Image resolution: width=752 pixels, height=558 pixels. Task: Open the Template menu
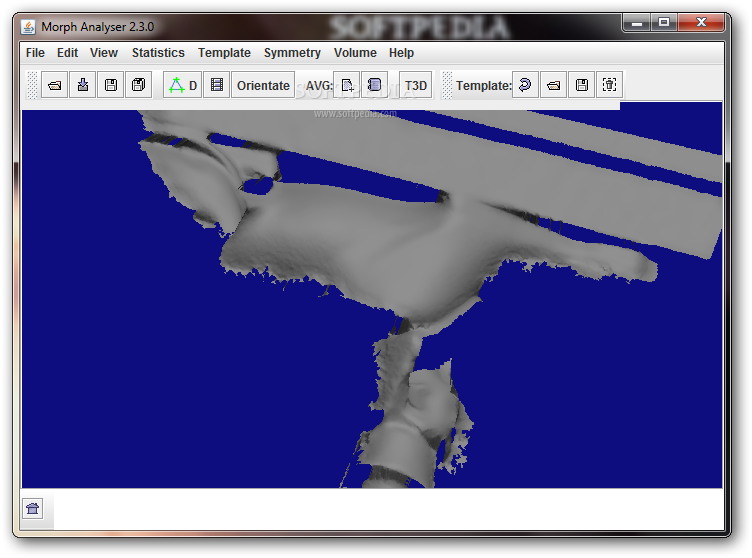(x=224, y=53)
